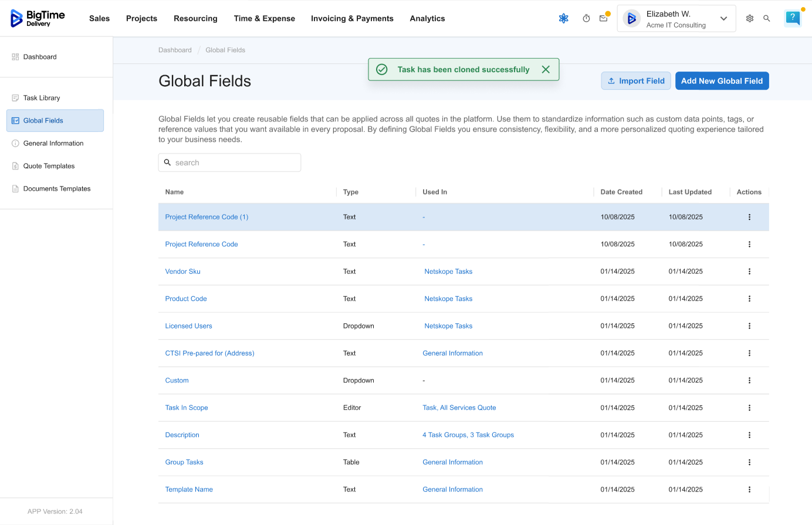Click the header search magnifier icon
Viewport: 812px width, 525px height.
coord(766,19)
